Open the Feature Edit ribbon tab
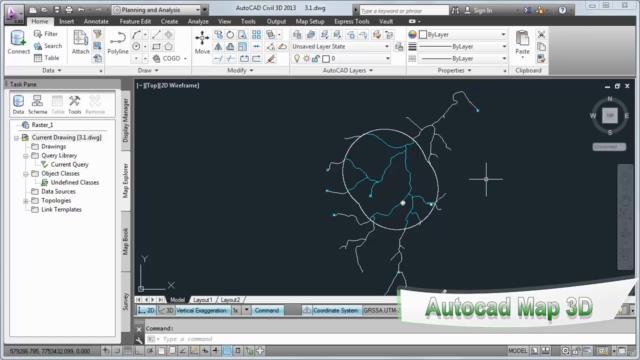Image resolution: width=640 pixels, height=360 pixels. pyautogui.click(x=135, y=21)
